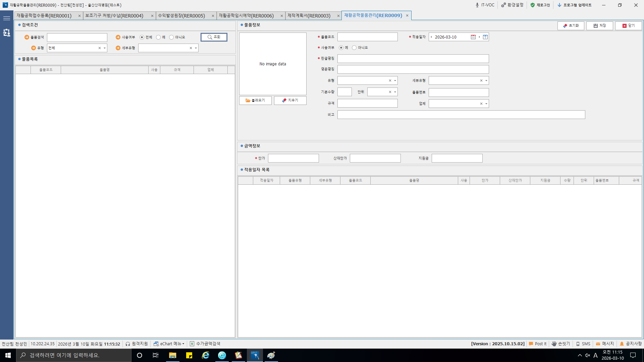The height and width of the screenshot is (362, 644).
Task: Open 메시지 in the status bar
Action: tap(605, 344)
